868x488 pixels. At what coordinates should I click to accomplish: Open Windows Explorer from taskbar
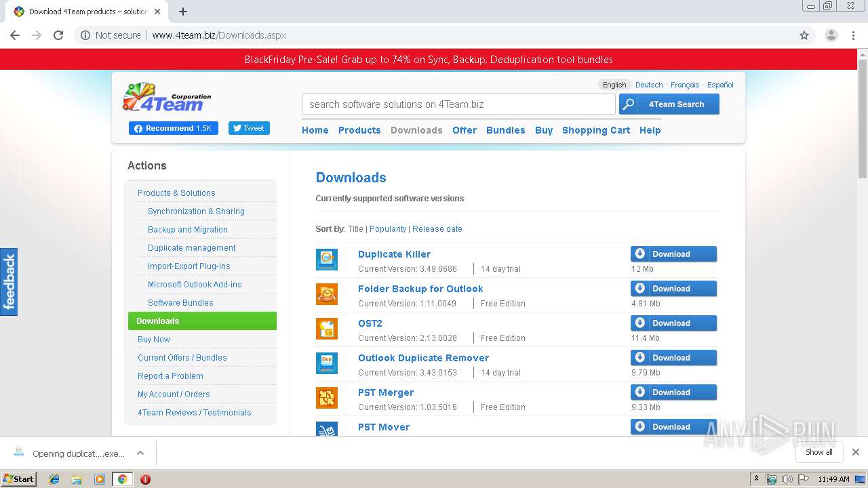(77, 479)
